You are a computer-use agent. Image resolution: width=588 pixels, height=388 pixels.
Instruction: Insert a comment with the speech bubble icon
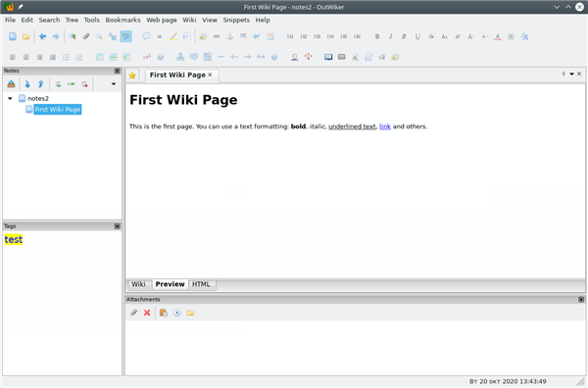point(146,36)
